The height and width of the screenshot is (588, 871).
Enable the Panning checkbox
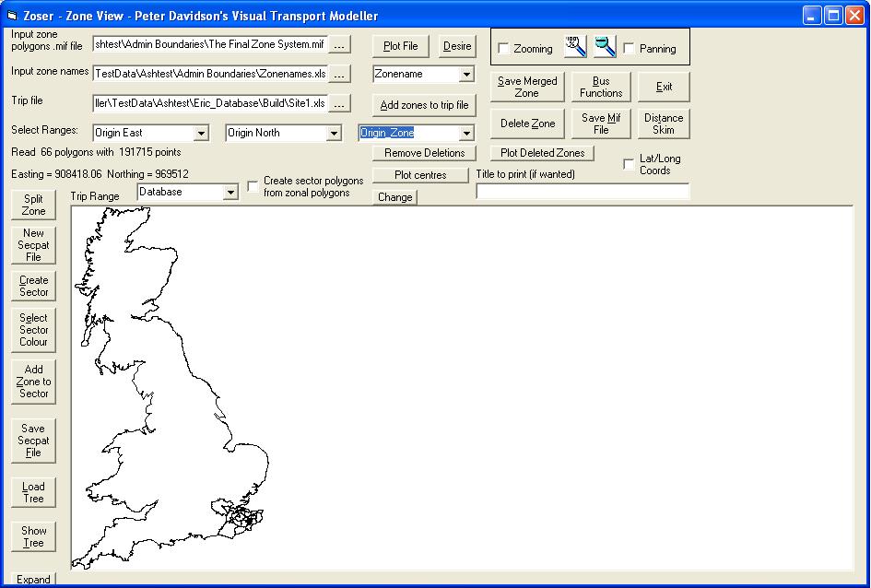[629, 48]
